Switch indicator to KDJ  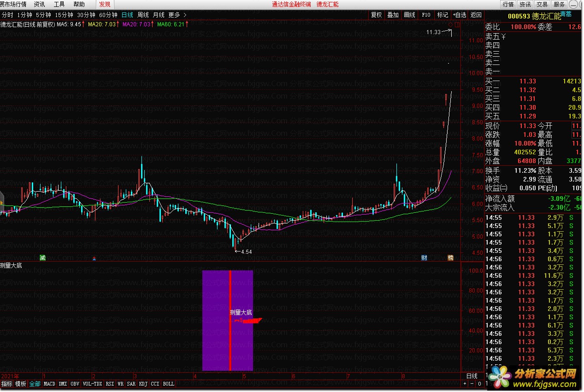click(x=143, y=384)
